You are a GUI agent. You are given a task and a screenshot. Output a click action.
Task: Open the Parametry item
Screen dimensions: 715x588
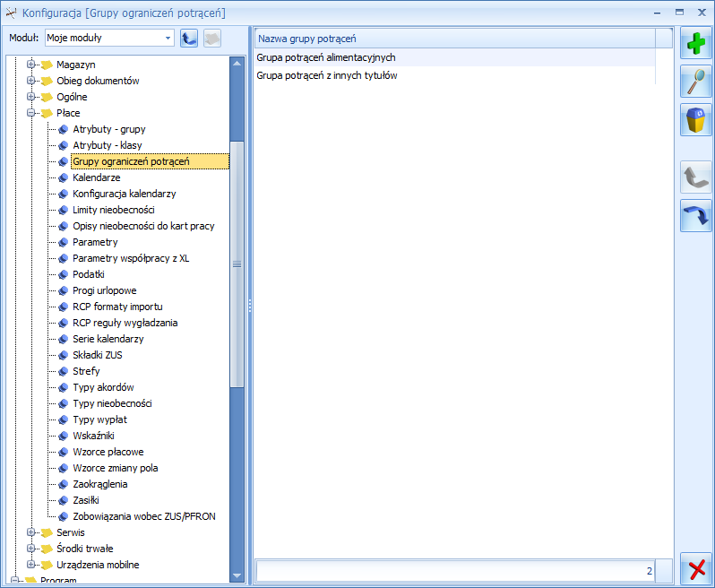click(x=95, y=242)
